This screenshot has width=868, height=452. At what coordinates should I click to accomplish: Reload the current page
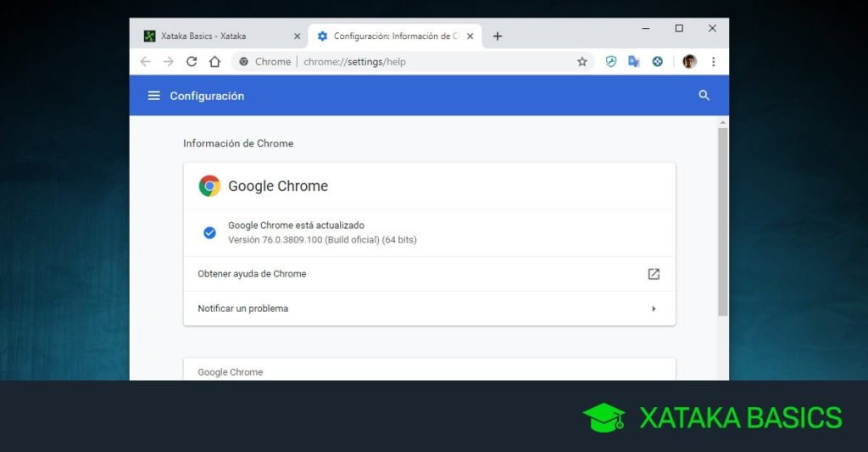192,62
